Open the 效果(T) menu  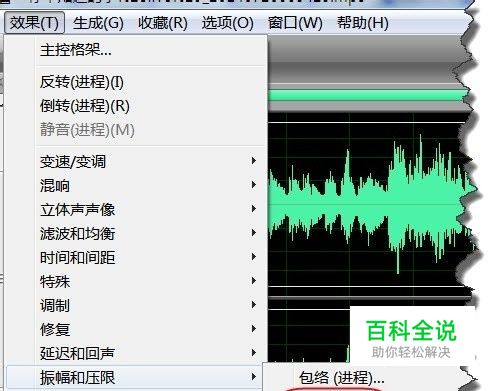(x=34, y=23)
